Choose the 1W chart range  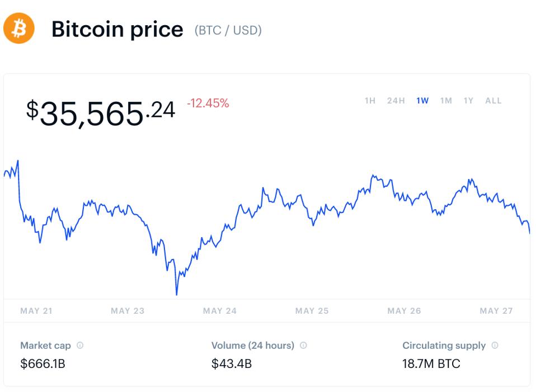point(422,101)
